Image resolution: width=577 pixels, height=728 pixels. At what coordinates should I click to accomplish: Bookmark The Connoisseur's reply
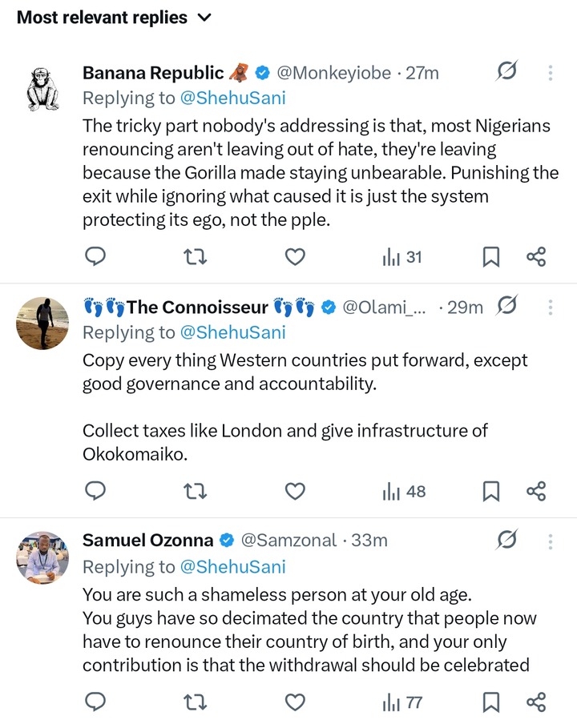point(491,491)
